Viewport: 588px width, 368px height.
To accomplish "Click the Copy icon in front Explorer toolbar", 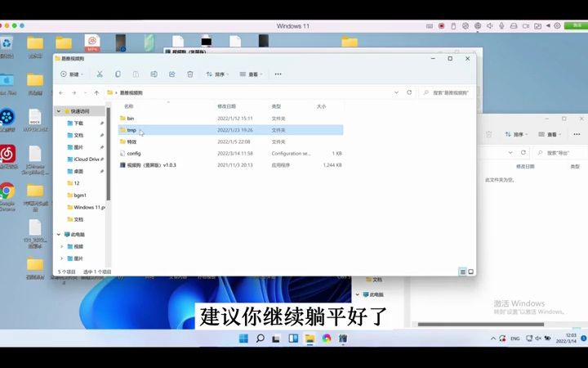I will pos(118,74).
